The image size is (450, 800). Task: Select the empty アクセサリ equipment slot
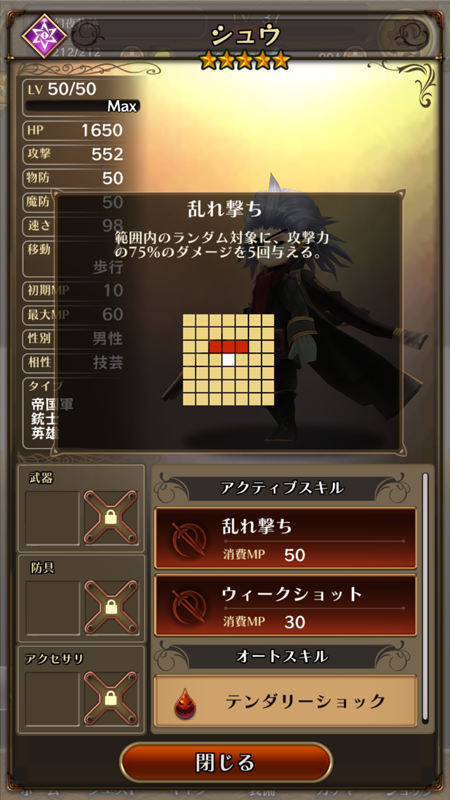53,698
